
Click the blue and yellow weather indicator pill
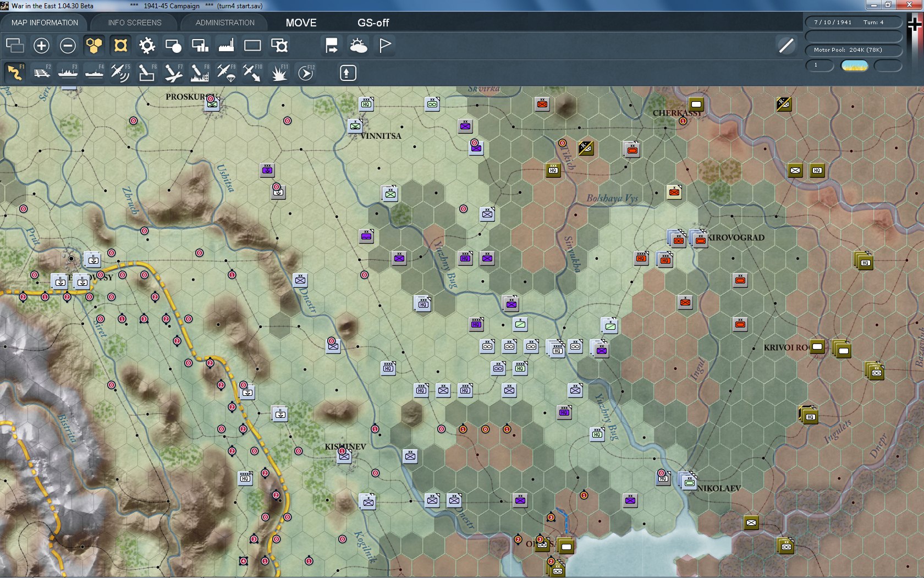click(855, 66)
